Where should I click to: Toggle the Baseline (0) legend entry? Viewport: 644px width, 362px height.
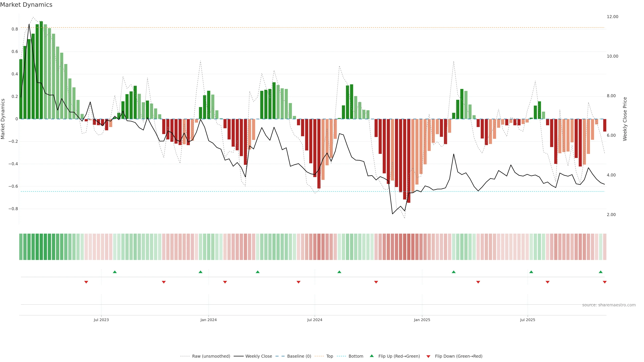pyautogui.click(x=299, y=356)
